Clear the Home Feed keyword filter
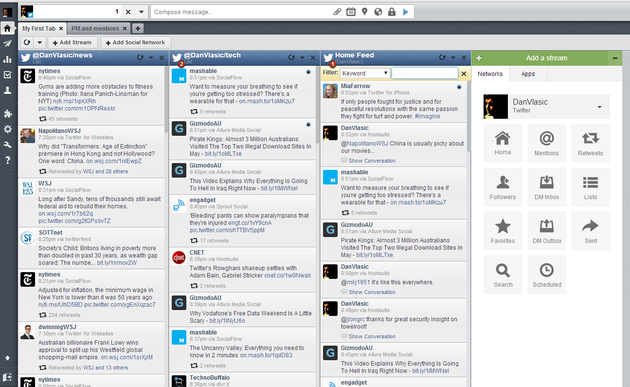The image size is (630, 387). [464, 74]
